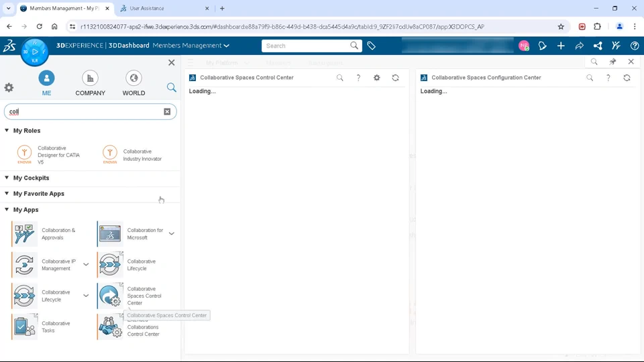This screenshot has width=644, height=362.
Task: Open the browser extensions menu
Action: pyautogui.click(x=597, y=27)
